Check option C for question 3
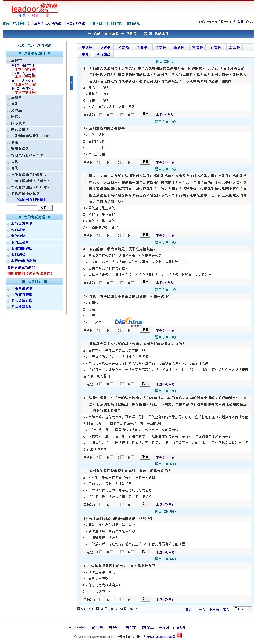The height and width of the screenshot is (644, 257). [x=122, y=235]
